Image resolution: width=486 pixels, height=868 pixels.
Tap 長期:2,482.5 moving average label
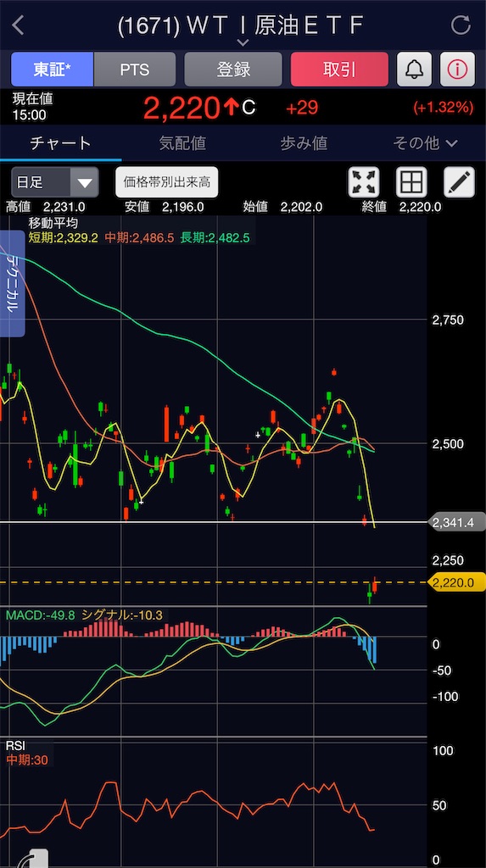tap(215, 238)
